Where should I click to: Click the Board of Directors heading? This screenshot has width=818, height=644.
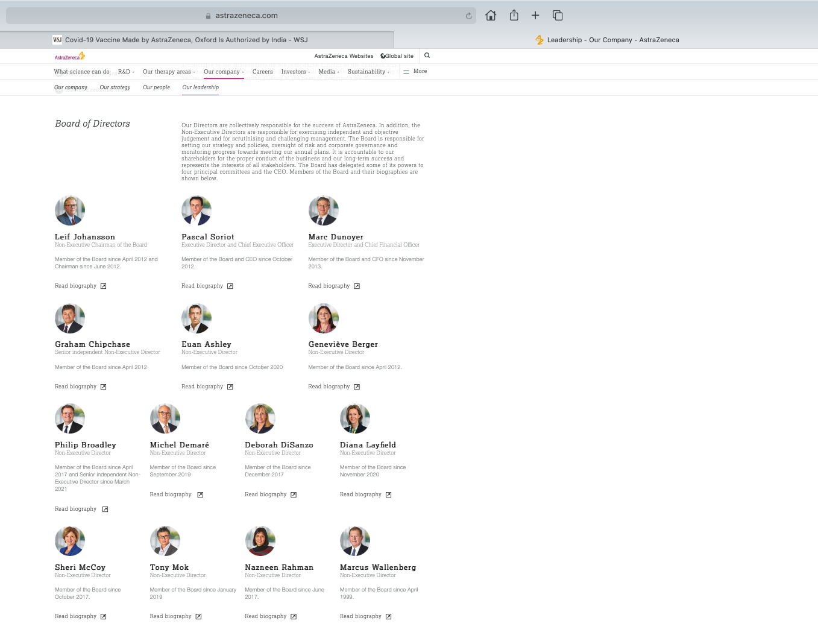(x=92, y=124)
